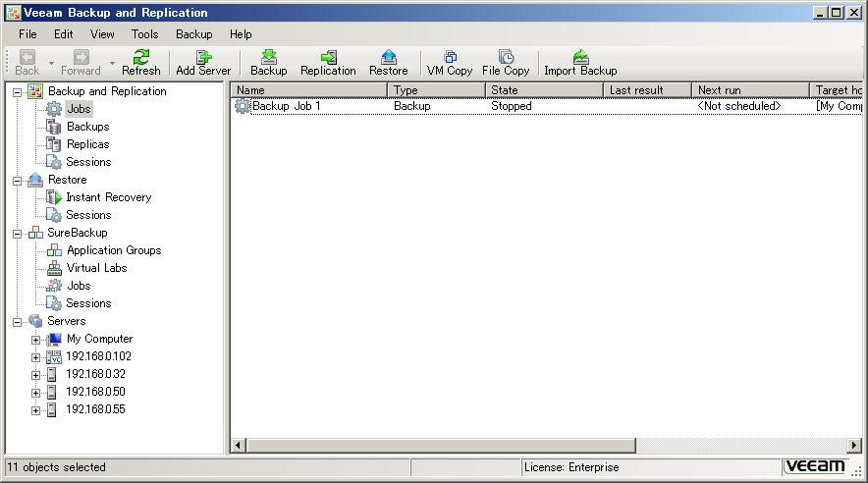Click the Stopped state cell
The image size is (868, 483).
pyautogui.click(x=512, y=106)
